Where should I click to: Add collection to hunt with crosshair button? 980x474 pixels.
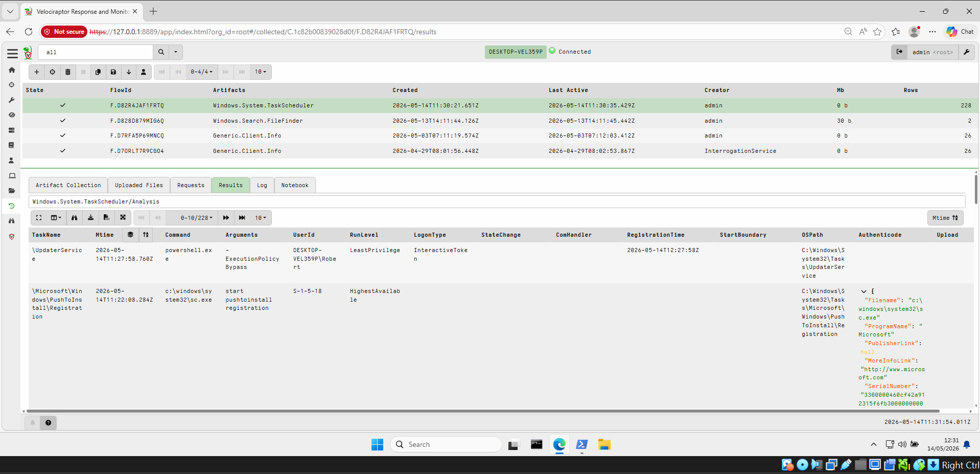[52, 72]
